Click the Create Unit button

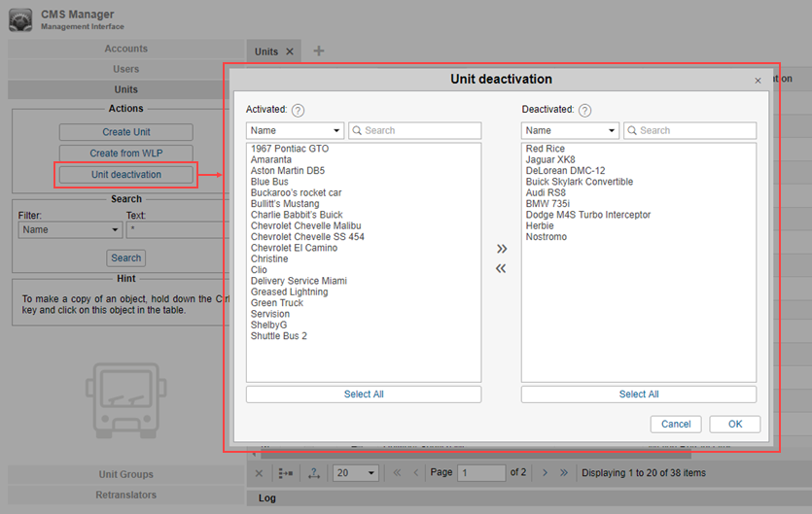pos(125,132)
